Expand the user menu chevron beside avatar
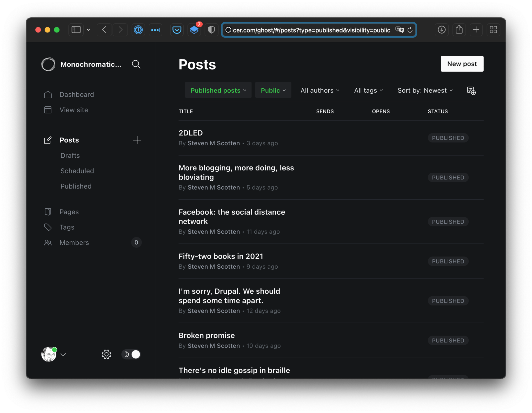 point(63,354)
